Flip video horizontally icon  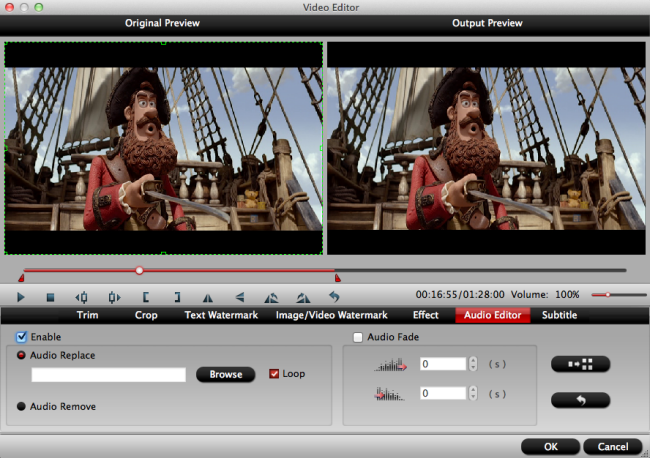point(208,297)
